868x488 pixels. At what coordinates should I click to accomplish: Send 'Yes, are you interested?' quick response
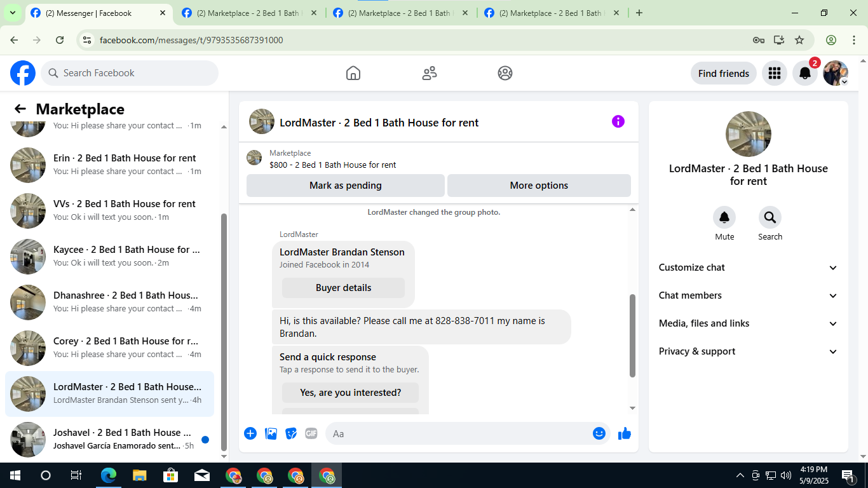tap(350, 393)
